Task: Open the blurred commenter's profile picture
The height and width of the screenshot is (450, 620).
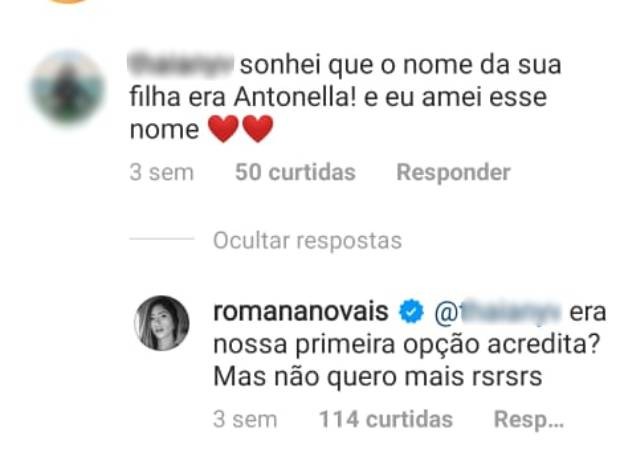Action: (67, 88)
